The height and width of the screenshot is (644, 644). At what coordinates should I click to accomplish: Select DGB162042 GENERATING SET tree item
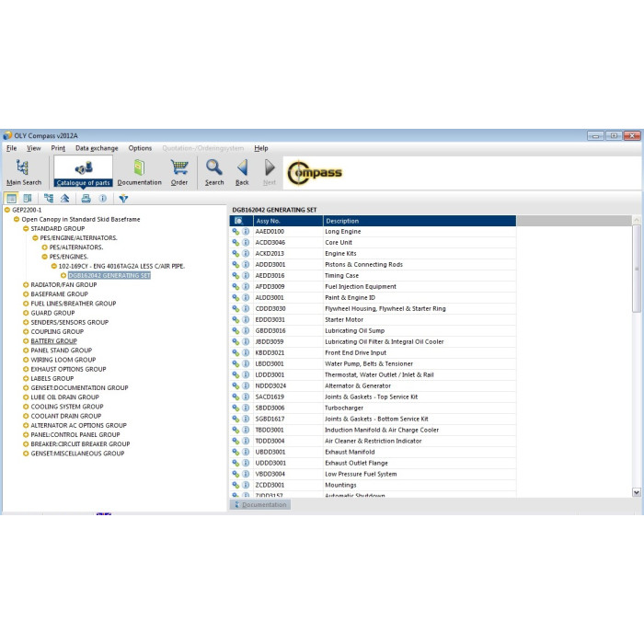[109, 276]
